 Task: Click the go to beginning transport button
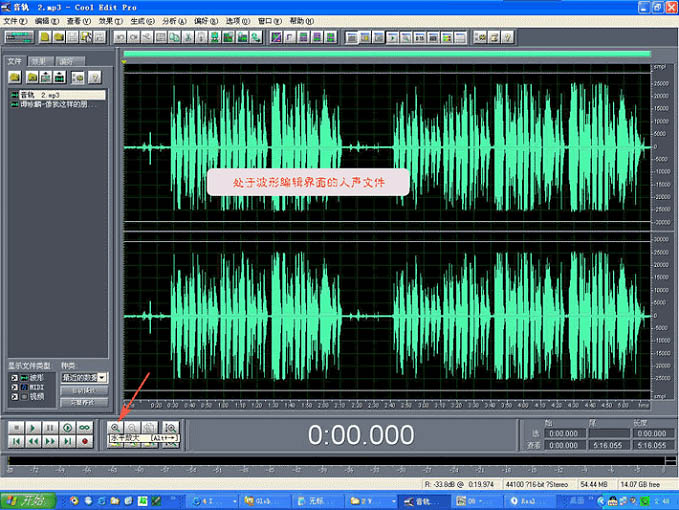[x=15, y=441]
